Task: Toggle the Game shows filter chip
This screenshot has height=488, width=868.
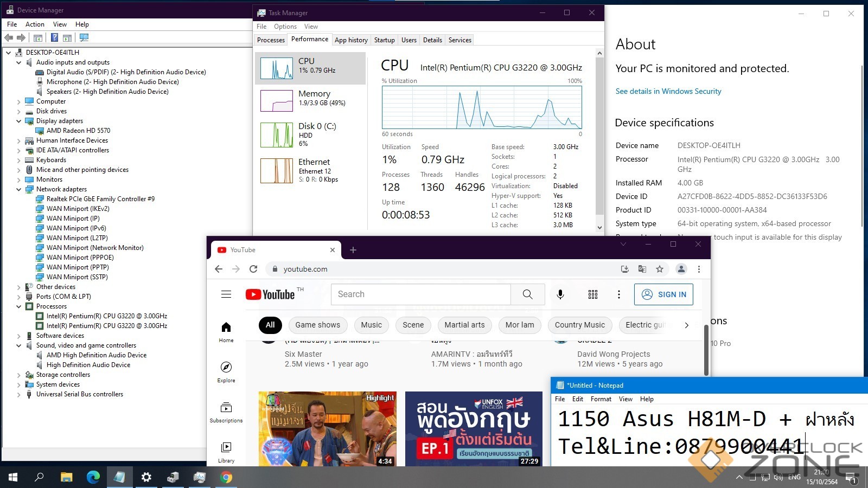Action: click(317, 325)
